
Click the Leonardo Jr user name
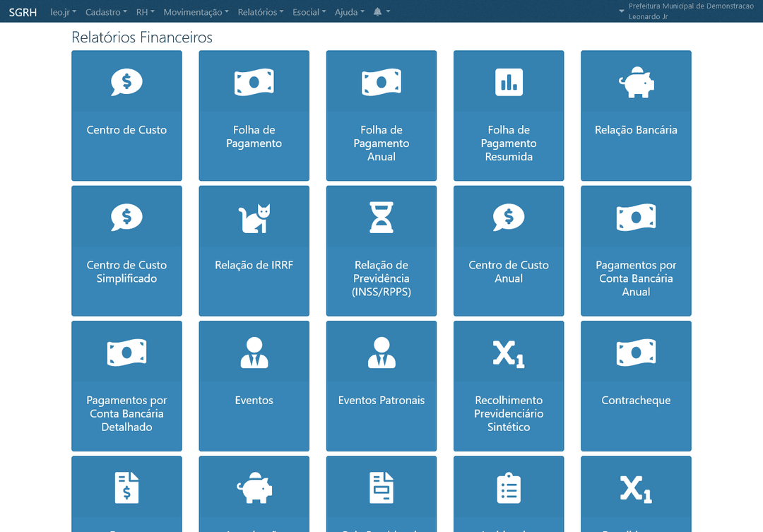pos(648,16)
